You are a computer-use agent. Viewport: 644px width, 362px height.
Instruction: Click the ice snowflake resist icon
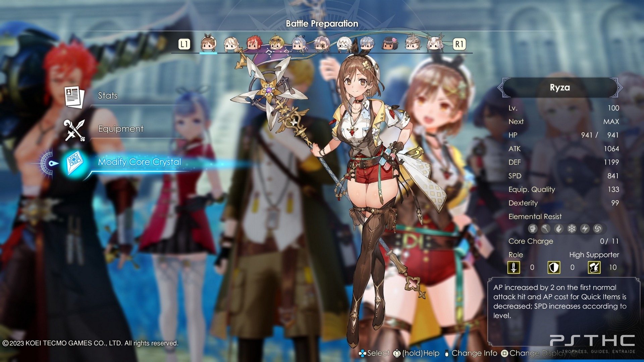point(572,229)
